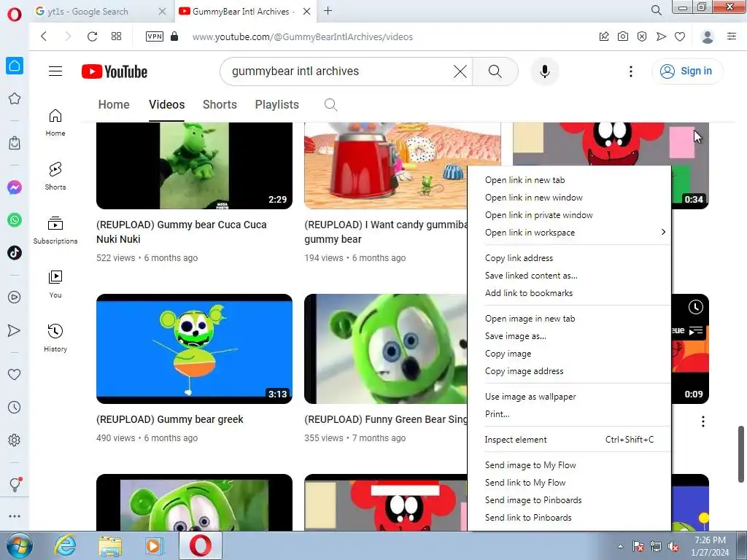Image resolution: width=747 pixels, height=560 pixels.
Task: Reload the page with the refresh icon
Action: [92, 36]
